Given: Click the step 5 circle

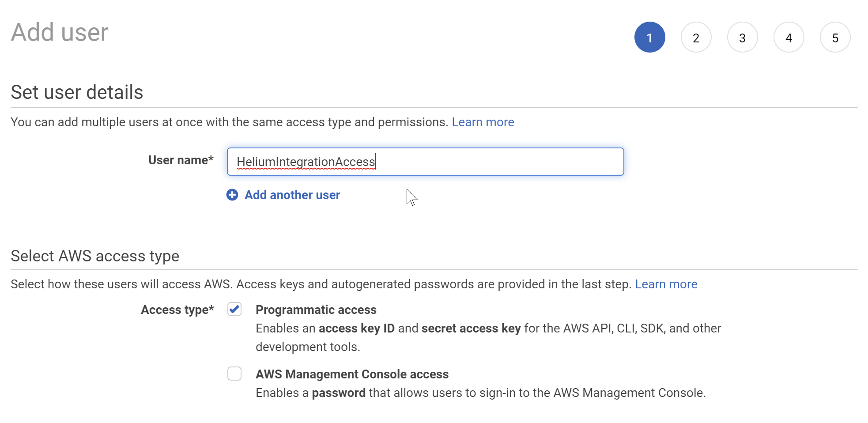Looking at the screenshot, I should coord(835,38).
